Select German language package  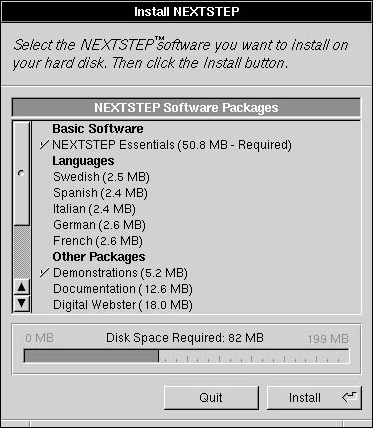197,225
